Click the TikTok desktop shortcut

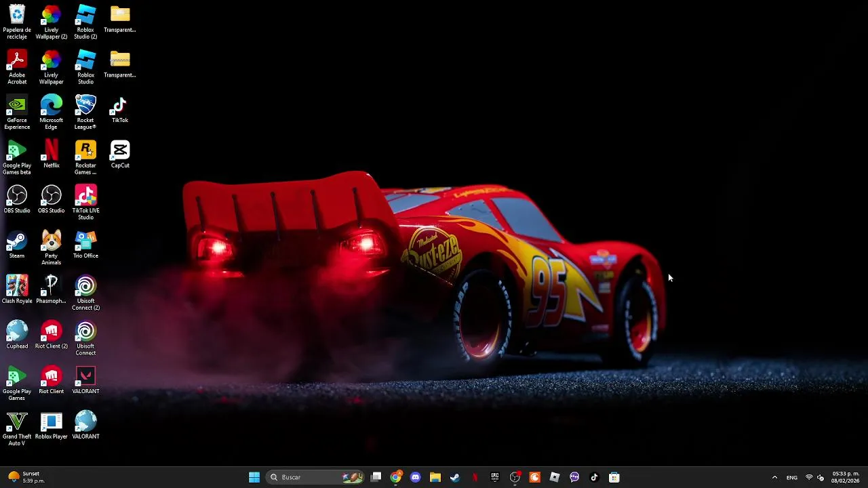click(120, 110)
